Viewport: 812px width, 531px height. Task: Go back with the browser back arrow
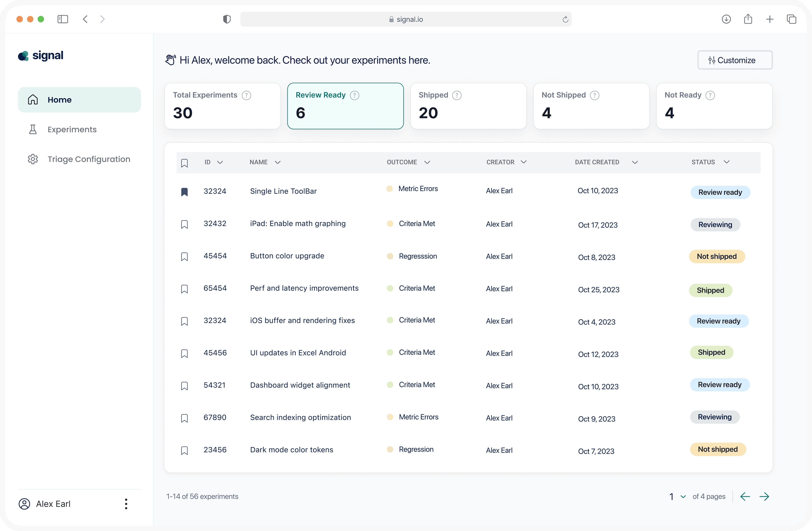[85, 19]
